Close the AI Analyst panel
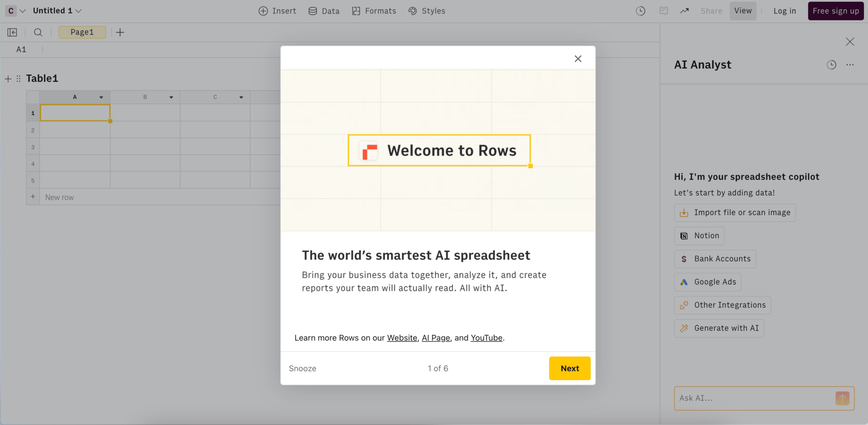Screen dimensions: 868x425 click(850, 42)
